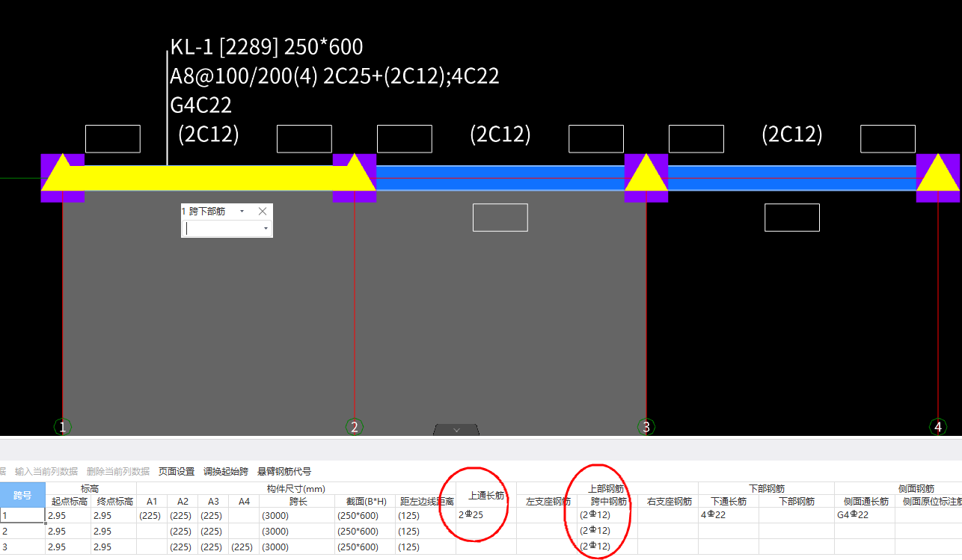
Task: Click row 1 跨中钢筋 cell (2⌀12)
Action: (x=607, y=515)
